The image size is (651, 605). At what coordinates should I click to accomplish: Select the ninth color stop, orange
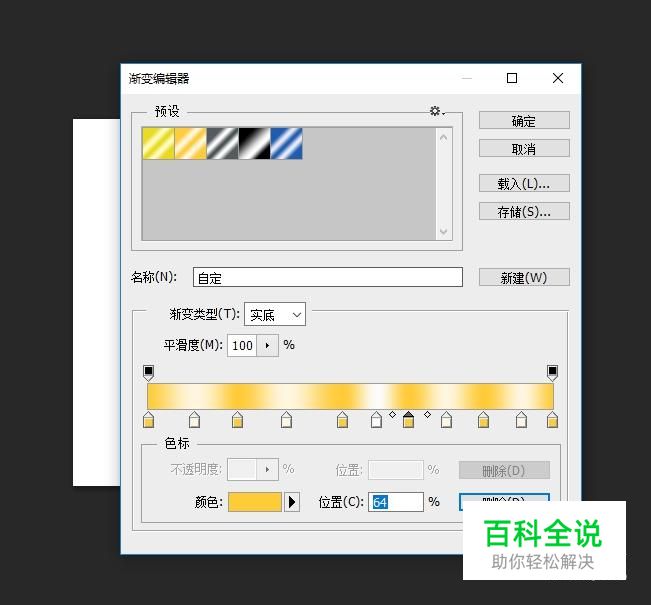(483, 420)
